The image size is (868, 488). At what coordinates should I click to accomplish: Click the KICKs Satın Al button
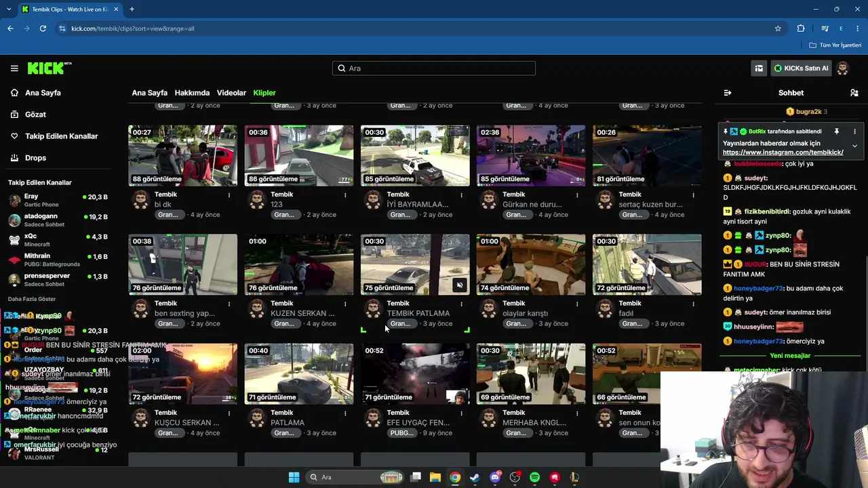(x=801, y=68)
